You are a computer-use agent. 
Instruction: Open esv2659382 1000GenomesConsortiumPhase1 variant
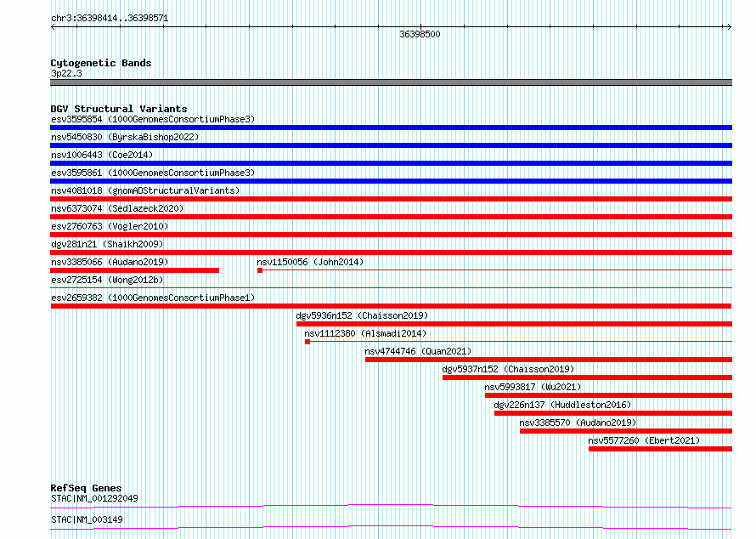click(153, 298)
